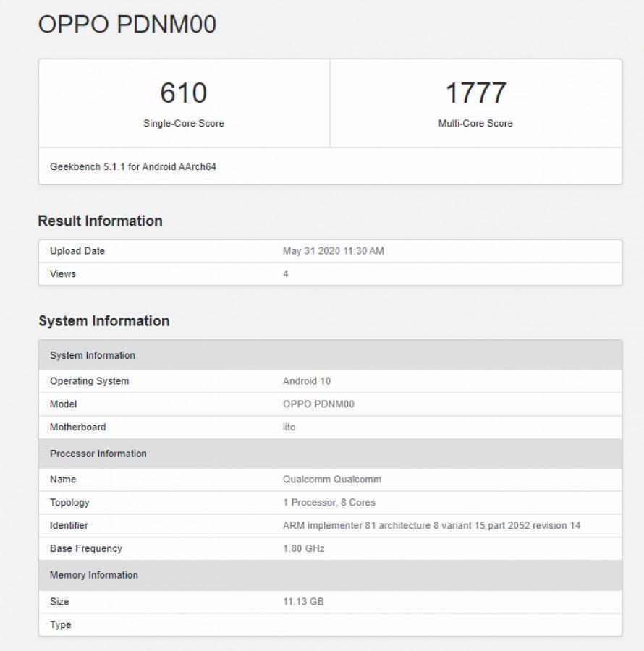This screenshot has height=651, width=644.
Task: Select the 1 Processor, 8 Cores value
Action: [x=329, y=503]
